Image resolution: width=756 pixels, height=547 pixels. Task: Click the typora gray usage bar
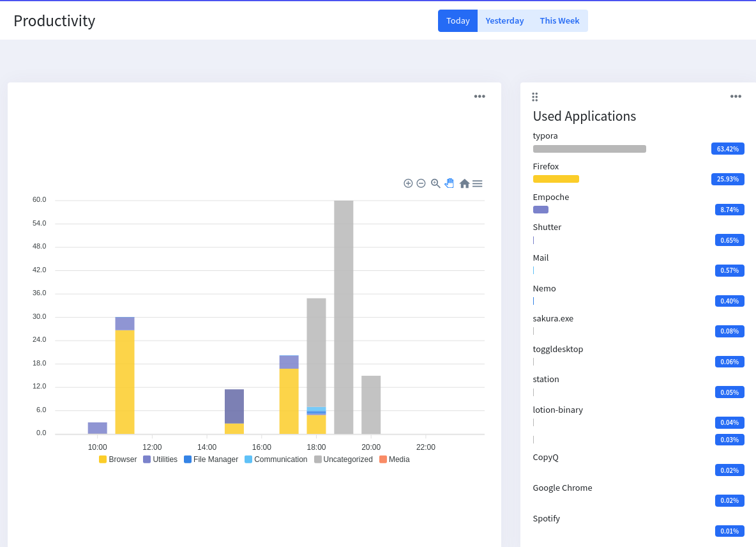coord(589,149)
